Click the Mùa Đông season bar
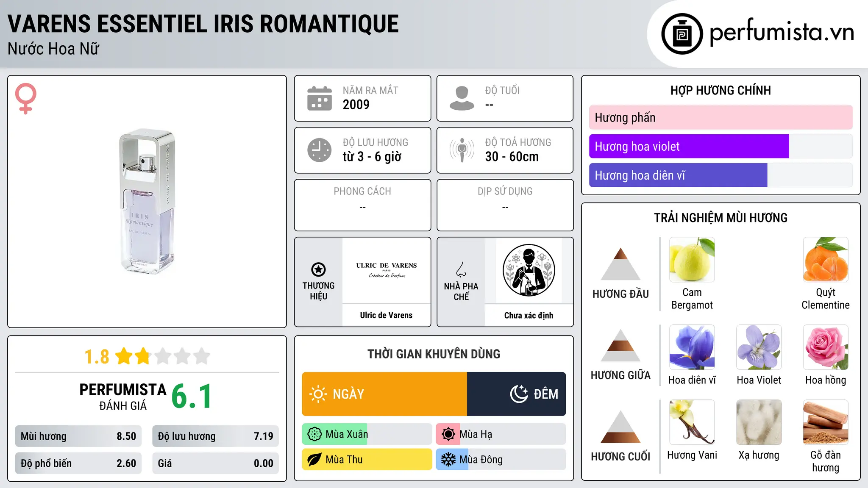The height and width of the screenshot is (488, 868). (x=501, y=460)
